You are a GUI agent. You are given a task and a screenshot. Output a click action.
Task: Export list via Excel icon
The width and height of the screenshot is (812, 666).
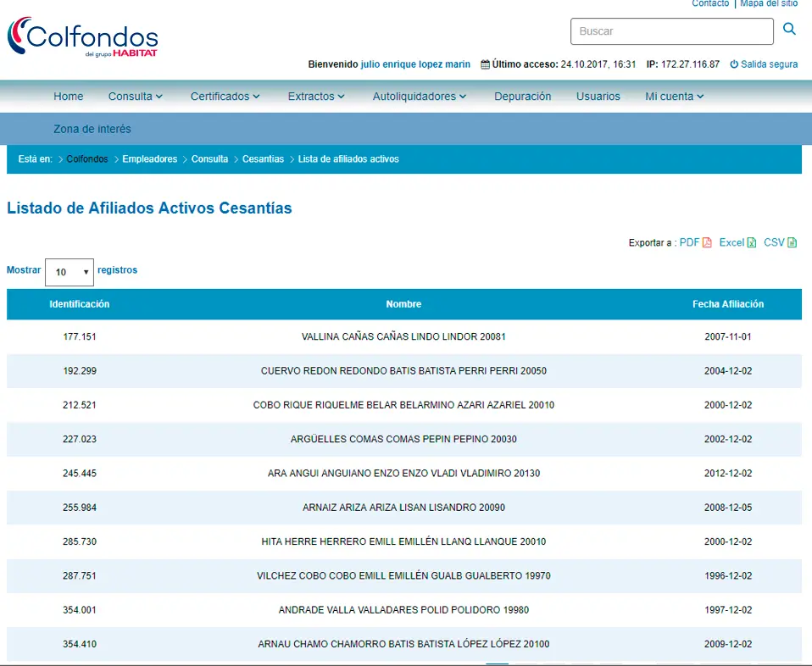click(x=750, y=243)
